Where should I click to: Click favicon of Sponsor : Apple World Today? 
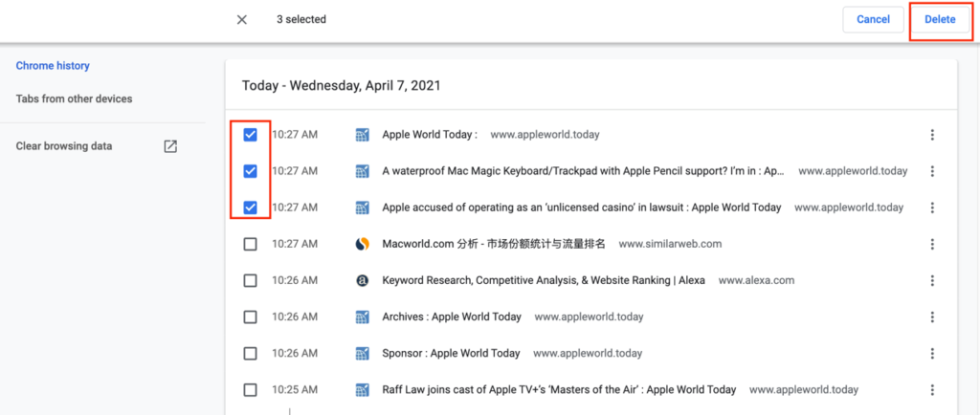pos(362,353)
